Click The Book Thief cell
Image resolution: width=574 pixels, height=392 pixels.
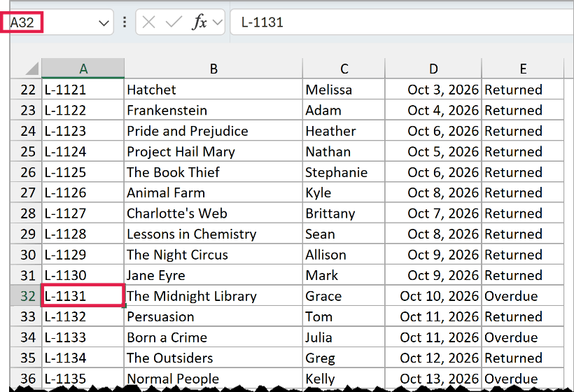[x=213, y=172]
